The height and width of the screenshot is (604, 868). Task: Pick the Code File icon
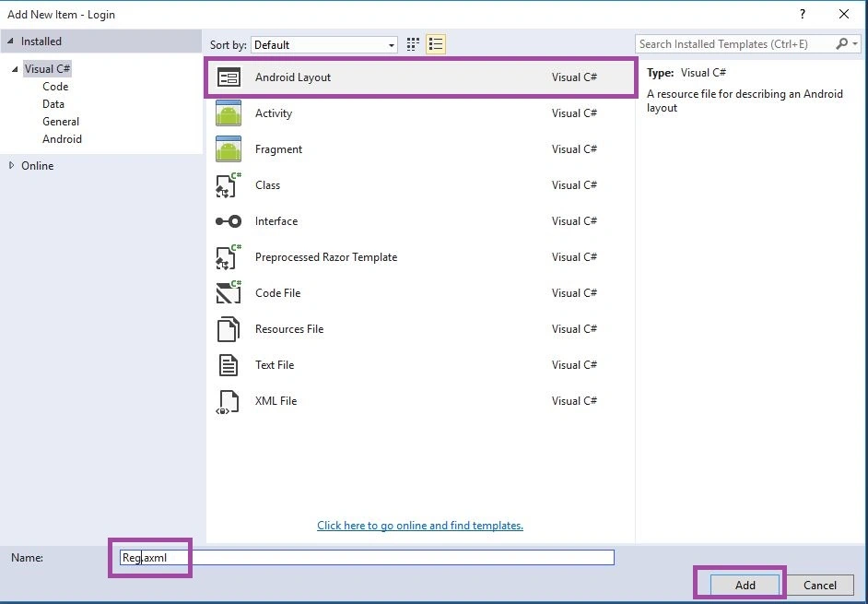[229, 292]
